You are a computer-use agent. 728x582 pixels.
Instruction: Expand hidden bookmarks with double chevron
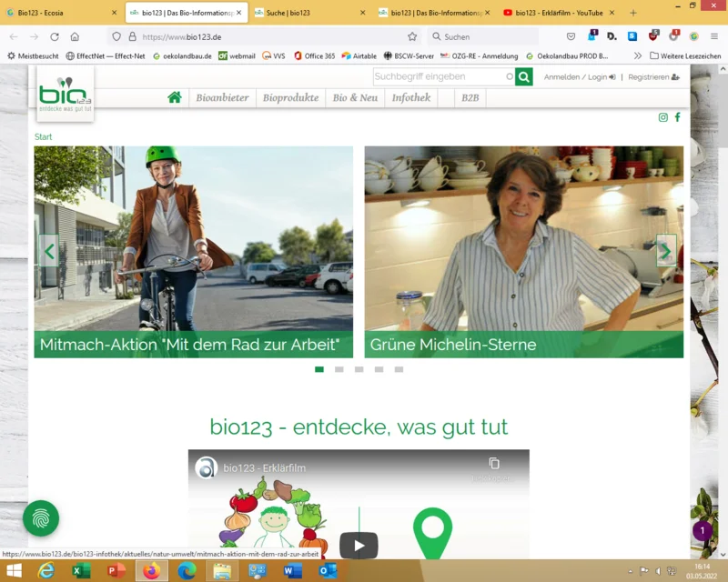pyautogui.click(x=638, y=55)
